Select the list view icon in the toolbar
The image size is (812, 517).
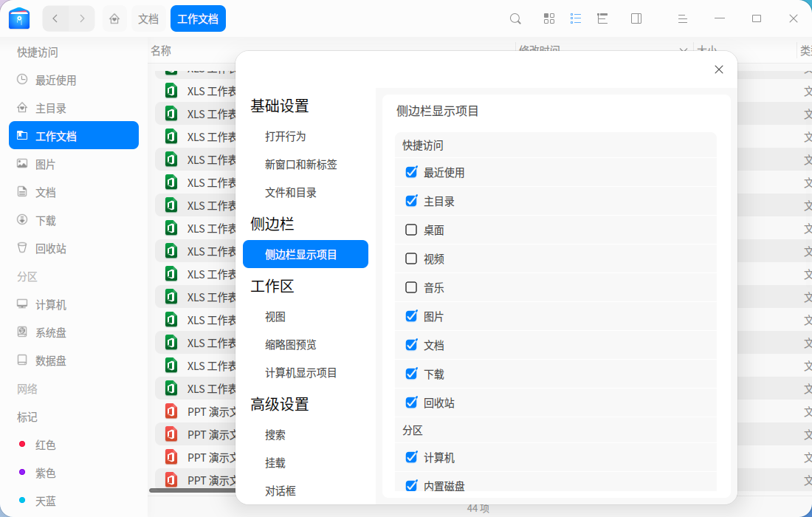point(576,18)
